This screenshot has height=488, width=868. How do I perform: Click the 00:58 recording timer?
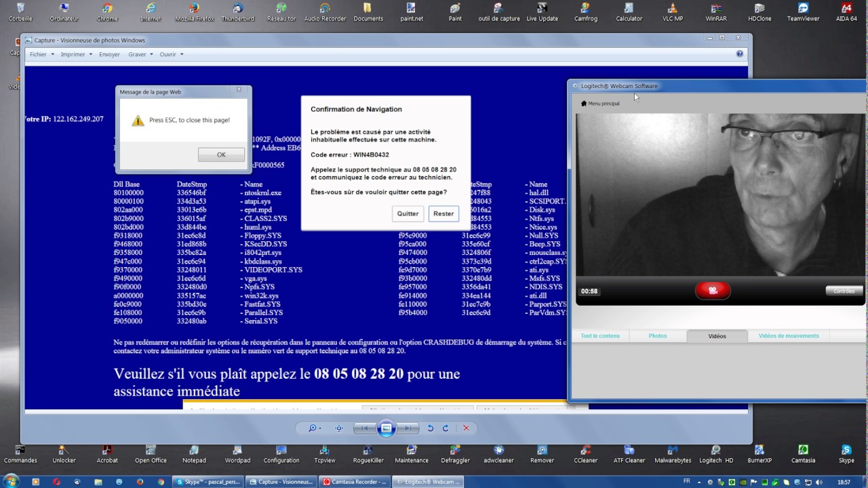click(589, 291)
